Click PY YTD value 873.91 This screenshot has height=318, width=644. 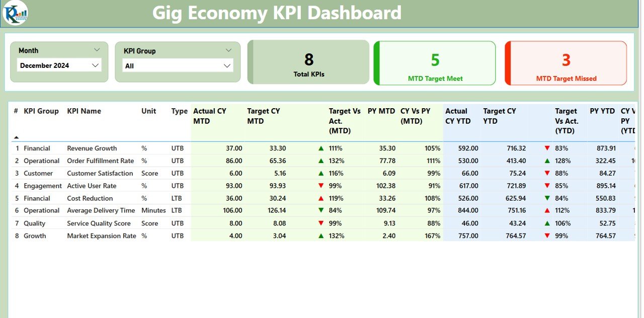click(605, 148)
